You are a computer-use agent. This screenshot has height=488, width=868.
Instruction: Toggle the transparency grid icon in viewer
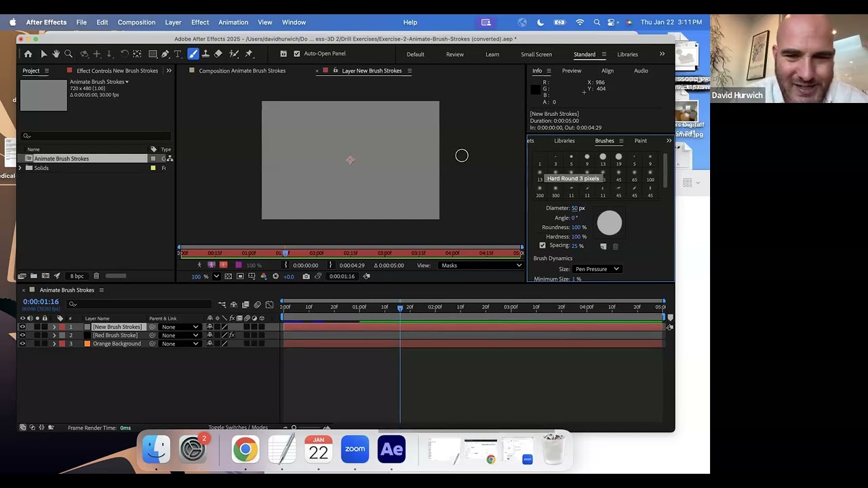tap(228, 276)
